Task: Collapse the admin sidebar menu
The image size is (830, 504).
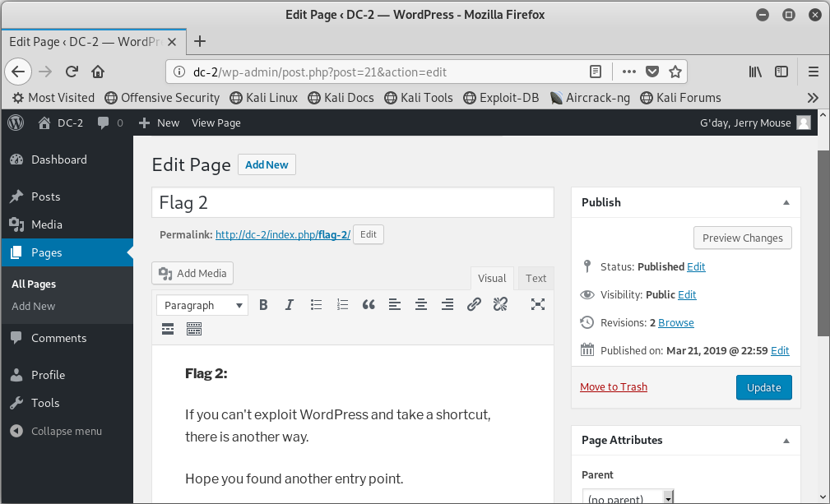Action: point(67,431)
